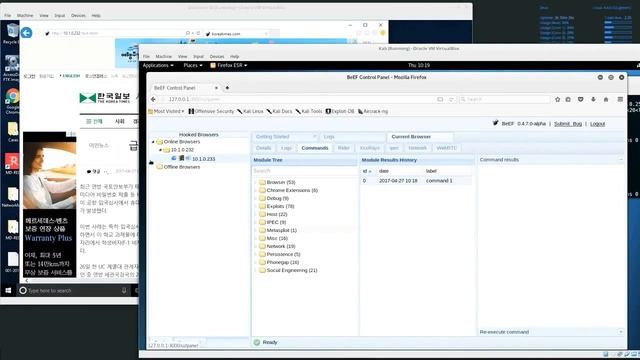Open the Debug (9) module folder
This screenshot has width=640, height=360.
click(x=277, y=198)
